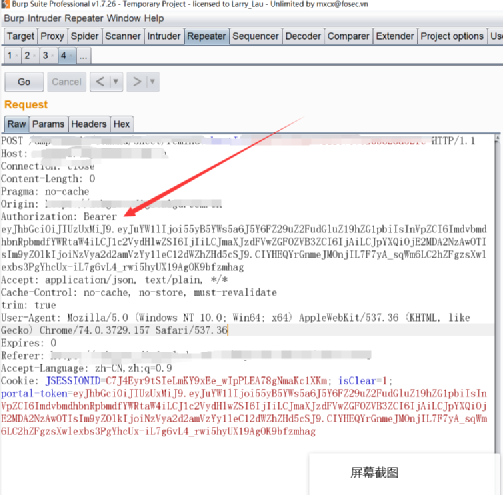Click the 'Expires: 0' header line
This screenshot has height=495, width=503.
point(29,343)
